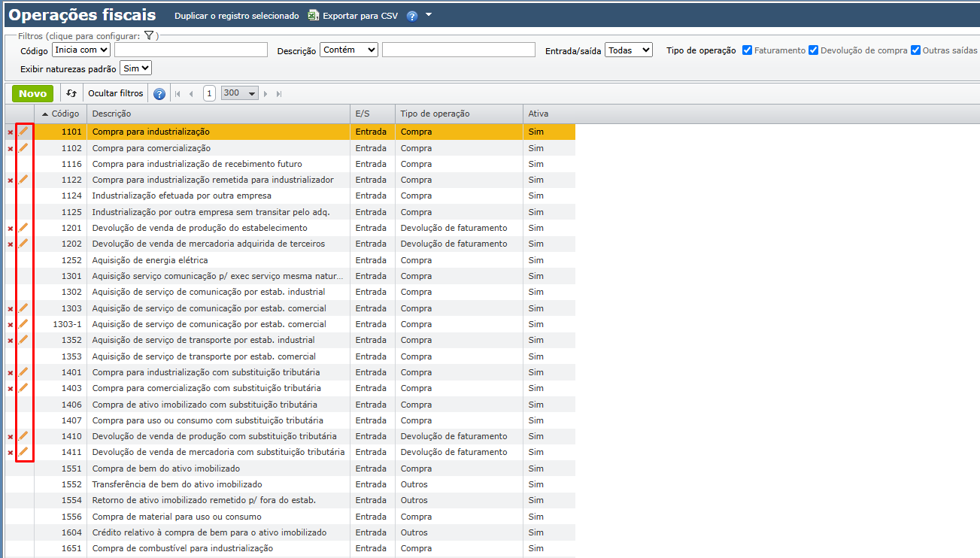980x558 pixels.
Task: Click the refresh icon beside Novo
Action: [x=71, y=93]
